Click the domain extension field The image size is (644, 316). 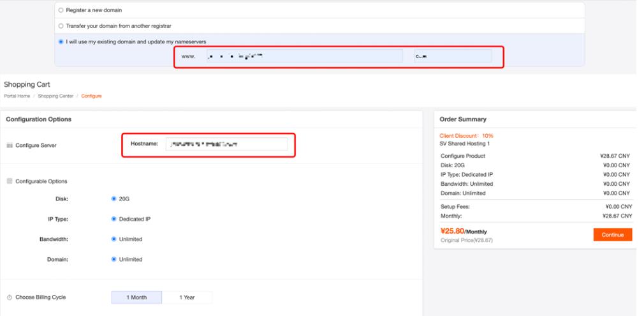coord(453,57)
